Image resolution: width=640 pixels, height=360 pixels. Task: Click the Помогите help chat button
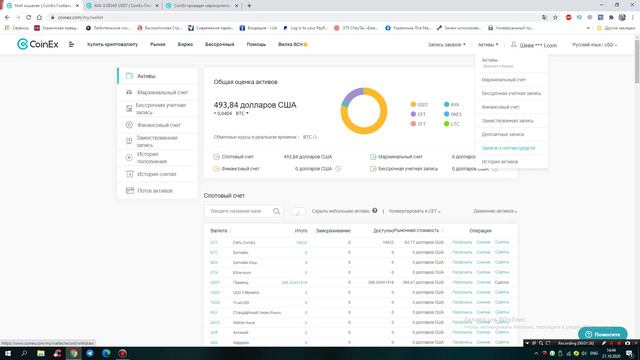coord(602,334)
